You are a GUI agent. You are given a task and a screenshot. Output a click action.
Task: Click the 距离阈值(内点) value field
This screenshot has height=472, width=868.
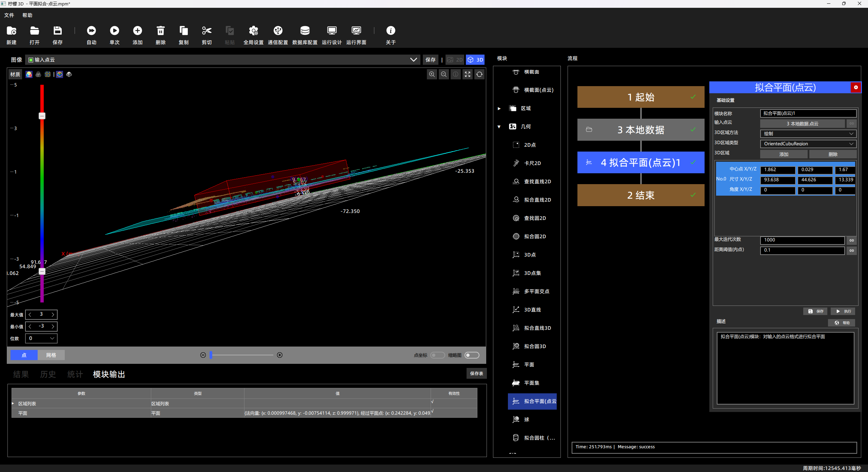[802, 250]
